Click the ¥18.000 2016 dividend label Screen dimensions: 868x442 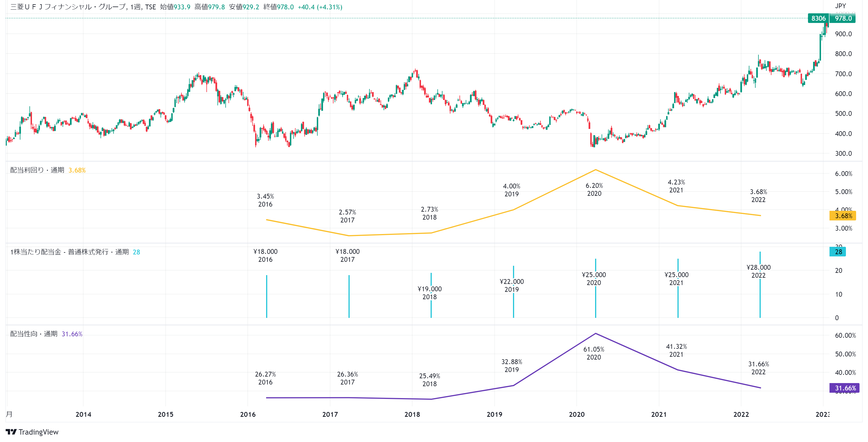tap(265, 256)
